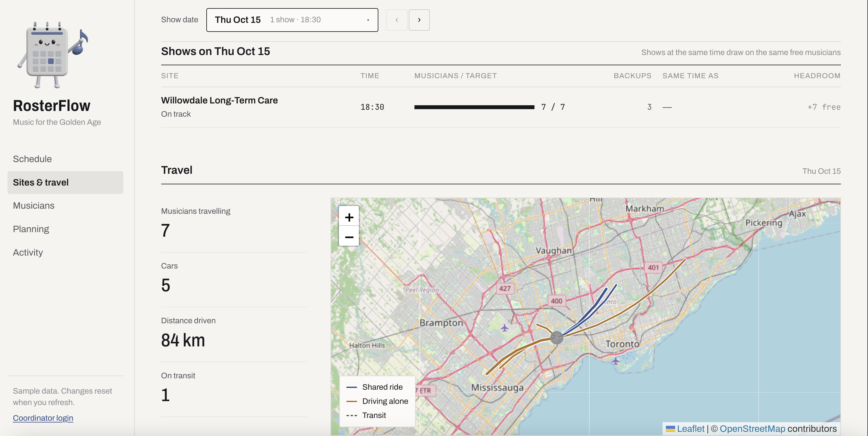Zoom out on the travel map

click(x=349, y=237)
